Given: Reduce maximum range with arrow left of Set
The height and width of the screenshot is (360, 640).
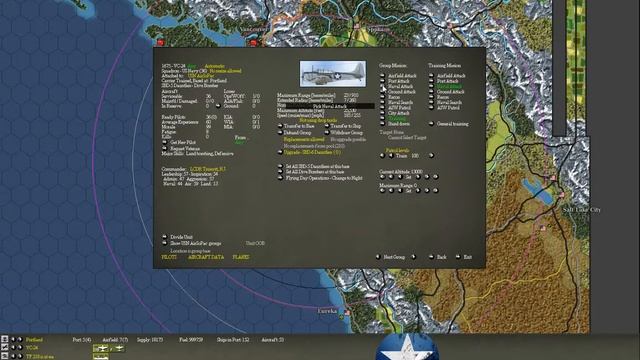Looking at the screenshot, I should (x=400, y=191).
